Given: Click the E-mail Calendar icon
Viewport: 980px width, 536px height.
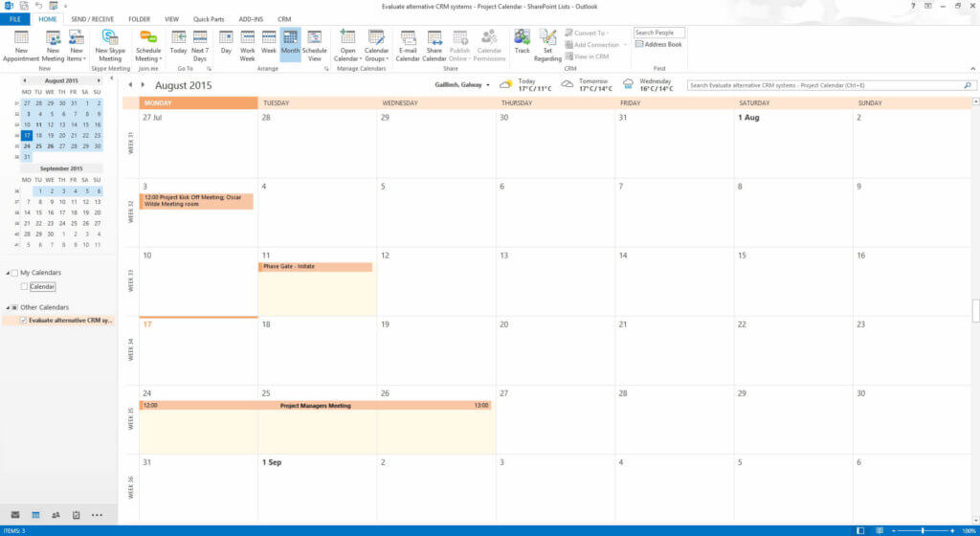Looking at the screenshot, I should (408, 44).
